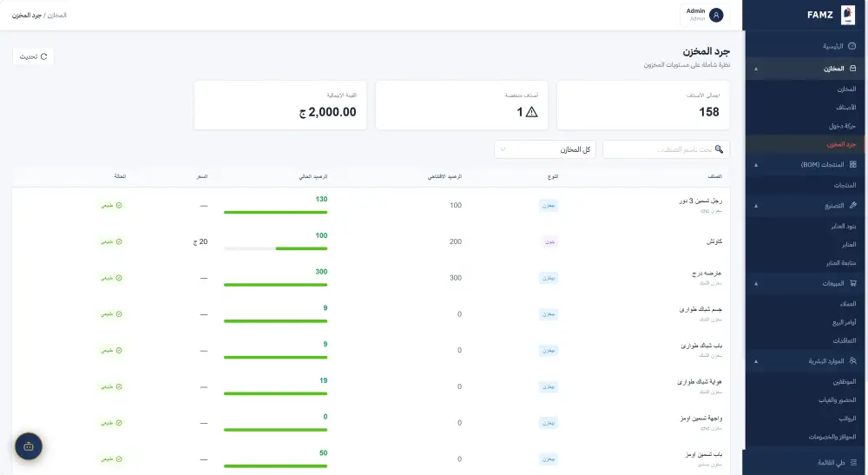
Task: Open the العنابر menu item
Action: [x=805, y=244]
